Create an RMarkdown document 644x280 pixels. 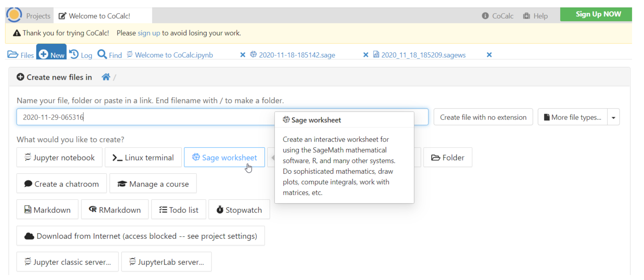[115, 210]
